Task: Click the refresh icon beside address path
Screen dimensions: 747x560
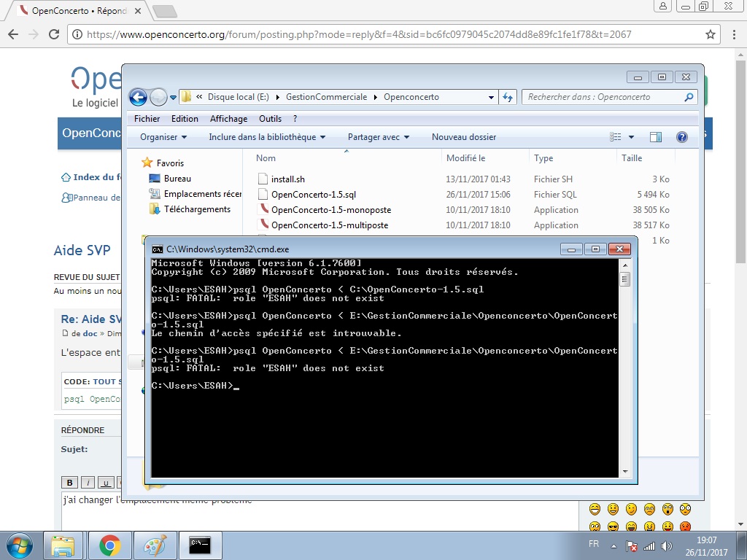Action: (508, 97)
